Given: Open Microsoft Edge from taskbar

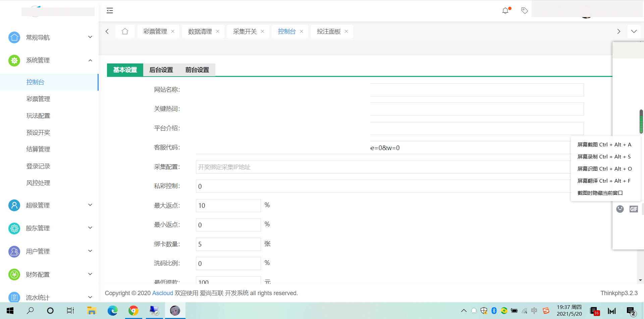Looking at the screenshot, I should pos(112,311).
